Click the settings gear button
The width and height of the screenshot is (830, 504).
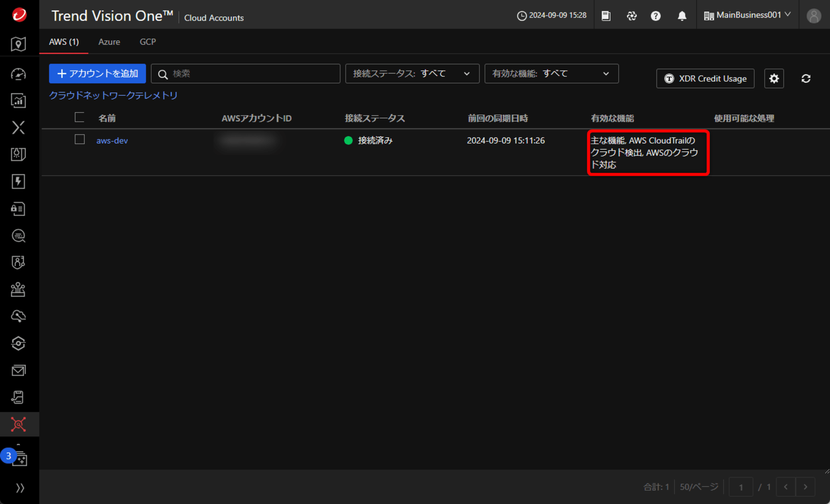tap(774, 78)
